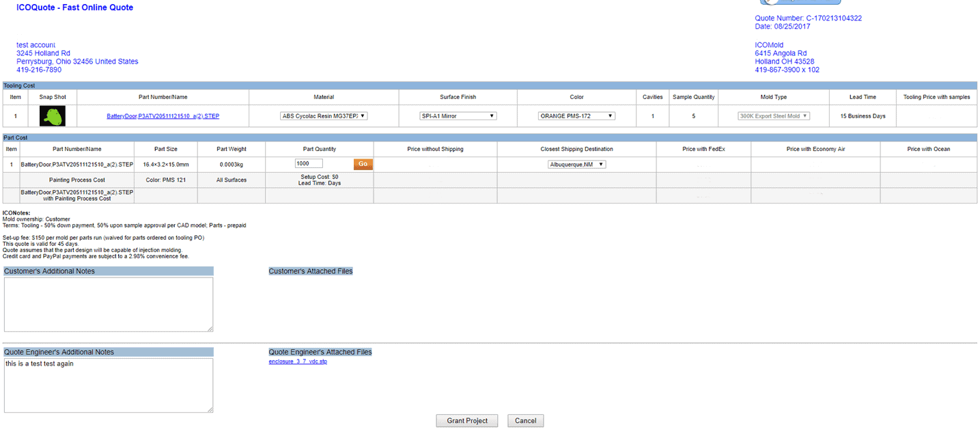The image size is (980, 438).
Task: Click inside Quote Engineer's Additional Notes text area
Action: coord(109,385)
